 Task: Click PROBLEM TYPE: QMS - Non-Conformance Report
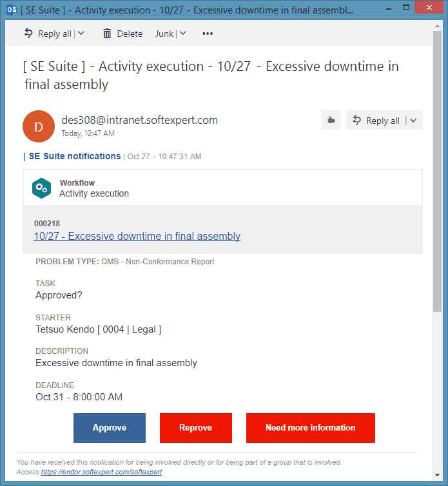[125, 262]
